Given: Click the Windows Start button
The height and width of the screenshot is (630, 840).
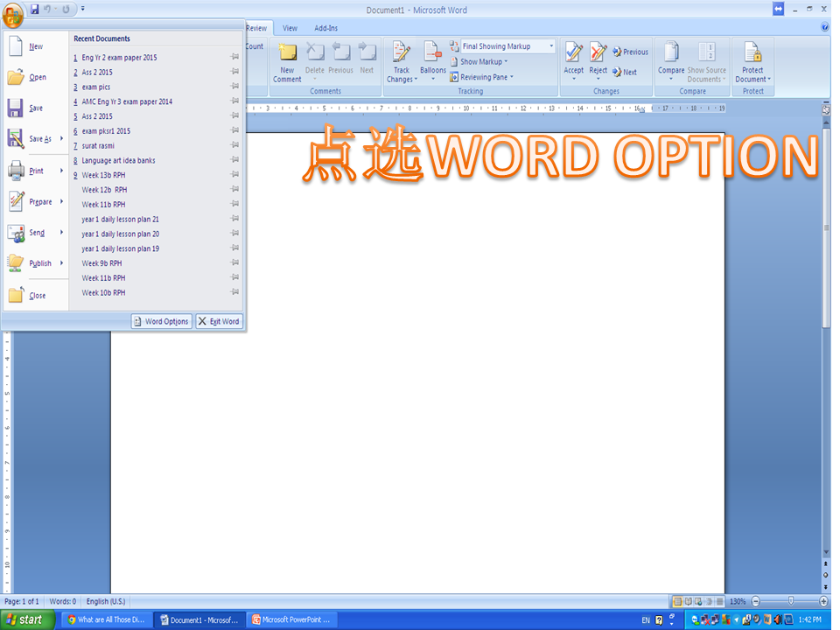Looking at the screenshot, I should (x=27, y=619).
